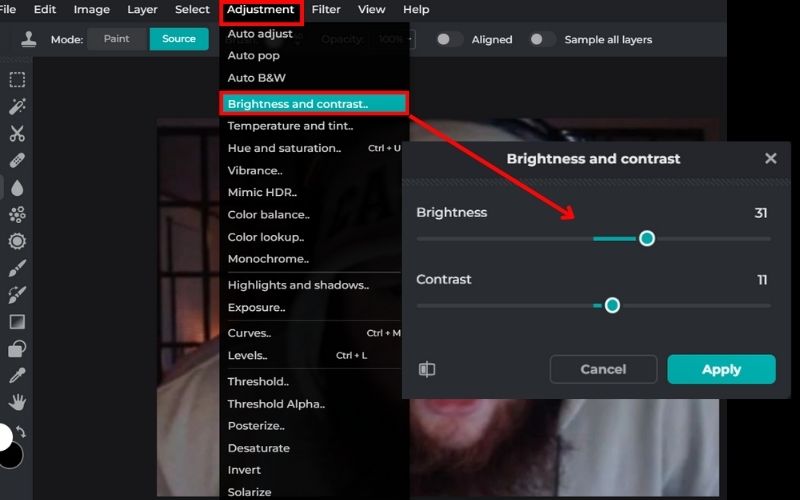The width and height of the screenshot is (800, 500).
Task: Set clone mode to Source
Action: click(x=179, y=39)
